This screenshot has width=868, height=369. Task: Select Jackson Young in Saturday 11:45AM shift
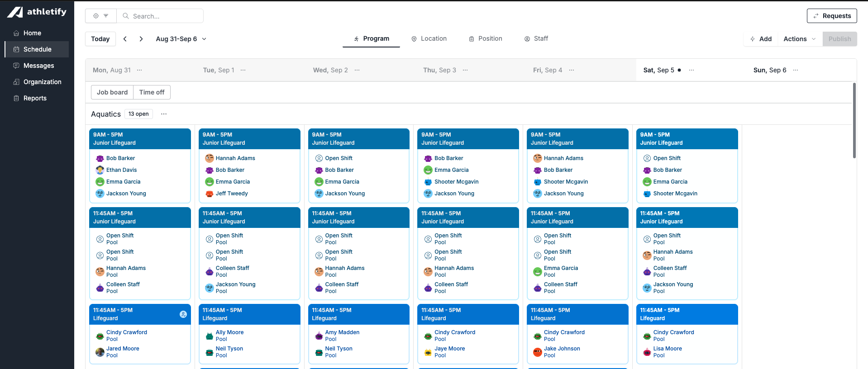673,288
